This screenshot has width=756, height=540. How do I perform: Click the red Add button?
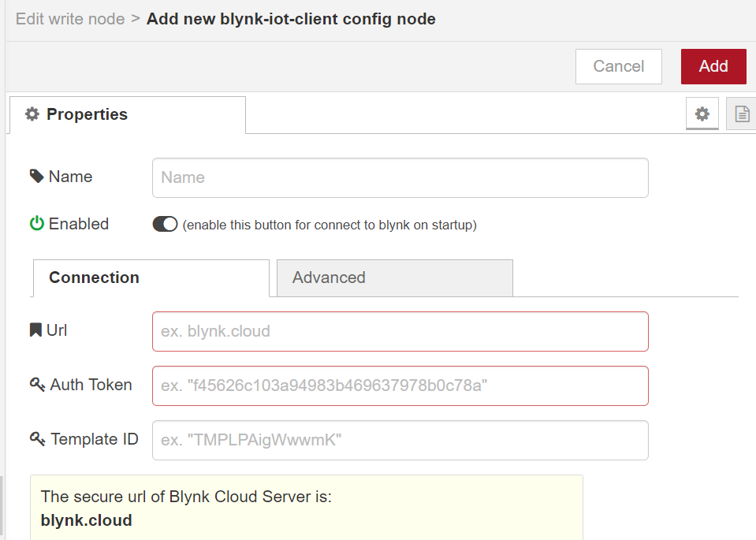pos(713,66)
